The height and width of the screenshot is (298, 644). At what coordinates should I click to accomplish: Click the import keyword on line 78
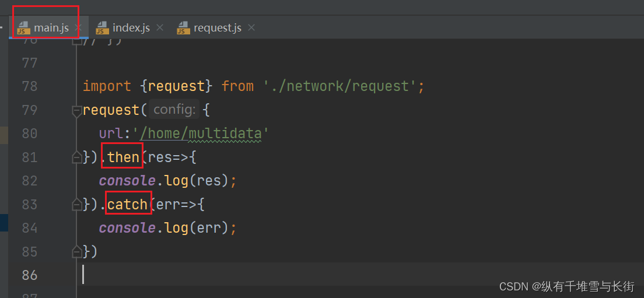pyautogui.click(x=107, y=86)
